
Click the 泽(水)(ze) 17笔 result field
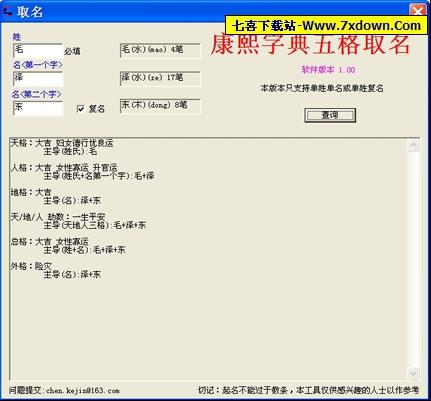[x=160, y=79]
